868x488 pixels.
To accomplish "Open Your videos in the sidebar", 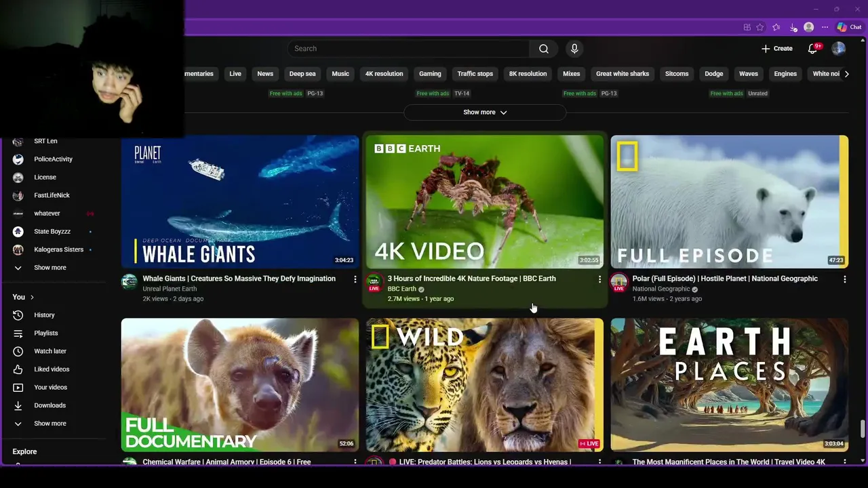I will click(x=50, y=388).
